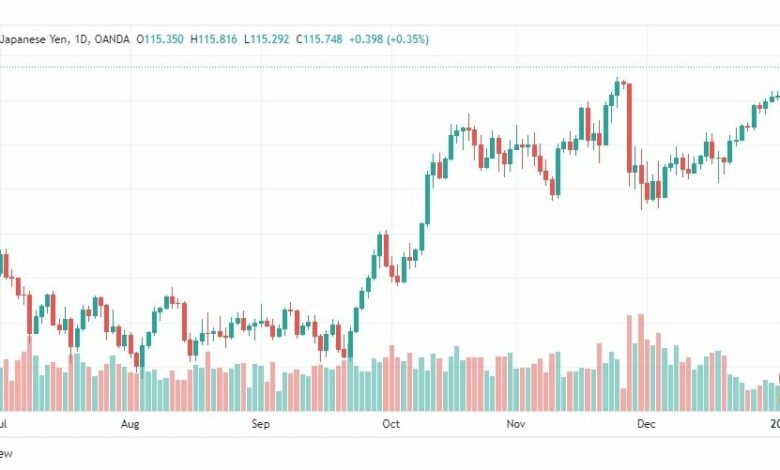Image resolution: width=780 pixels, height=470 pixels.
Task: Click the +0.398 (+0.35%) change readout
Action: coord(389,39)
